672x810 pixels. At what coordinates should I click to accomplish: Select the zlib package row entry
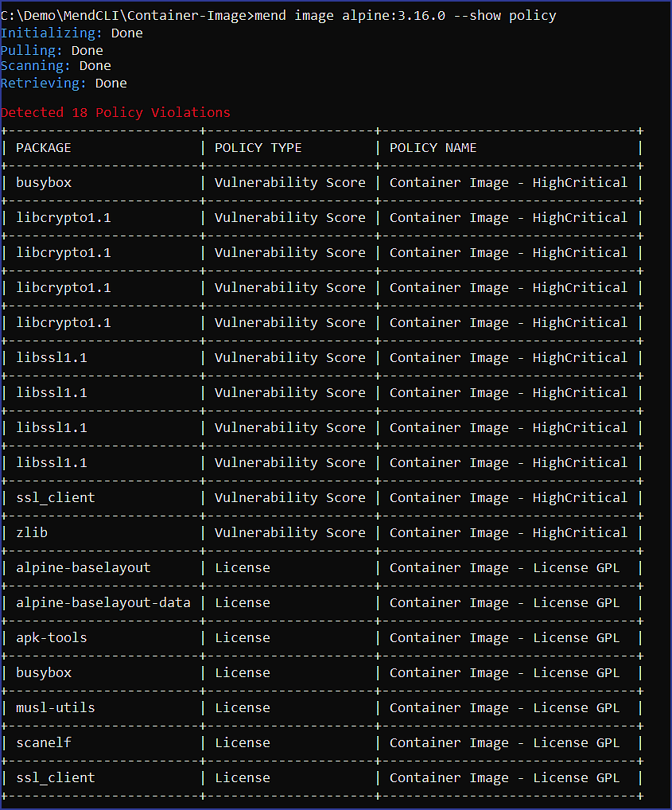pos(31,532)
